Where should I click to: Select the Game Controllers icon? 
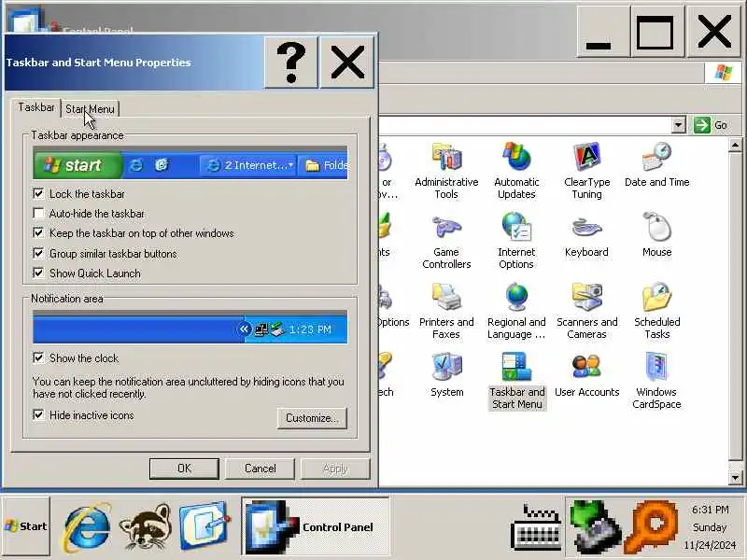446,241
